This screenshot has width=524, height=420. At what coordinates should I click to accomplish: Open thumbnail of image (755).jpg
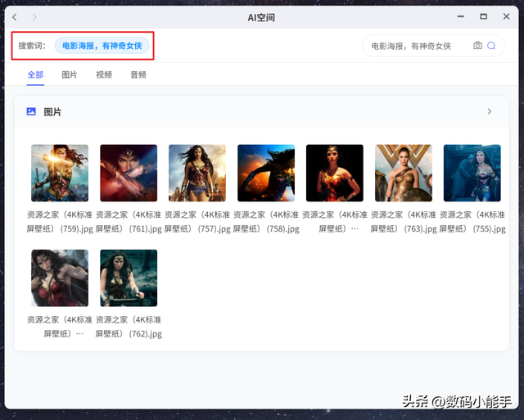click(x=472, y=173)
